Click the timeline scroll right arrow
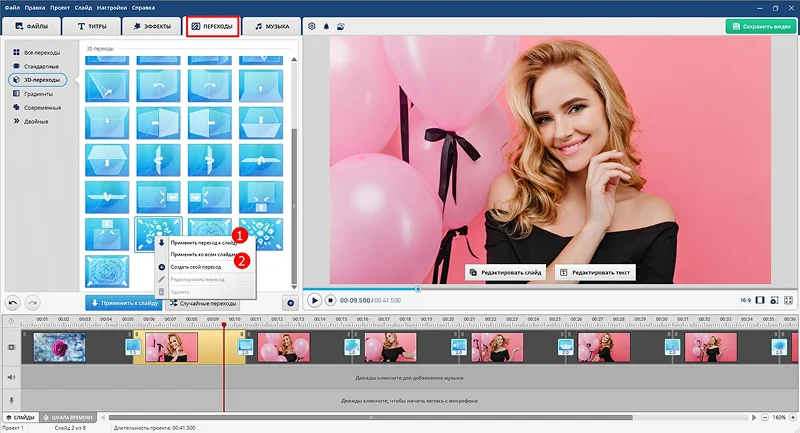This screenshot has height=433, width=800. pos(754,417)
